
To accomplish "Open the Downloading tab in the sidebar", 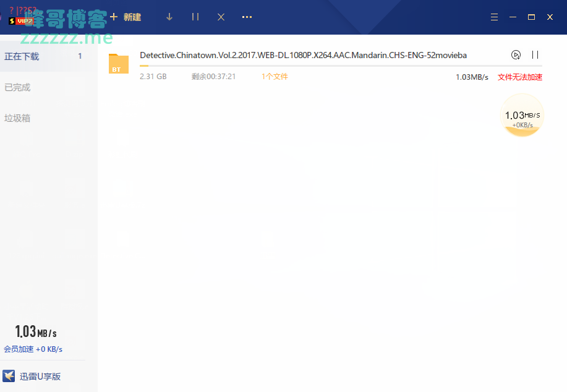I will coord(22,56).
